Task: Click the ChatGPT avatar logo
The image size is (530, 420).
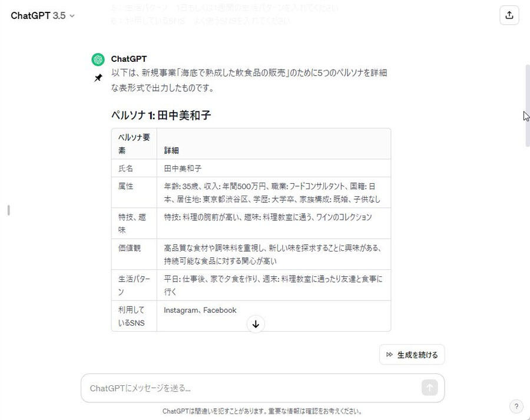Action: click(98, 59)
